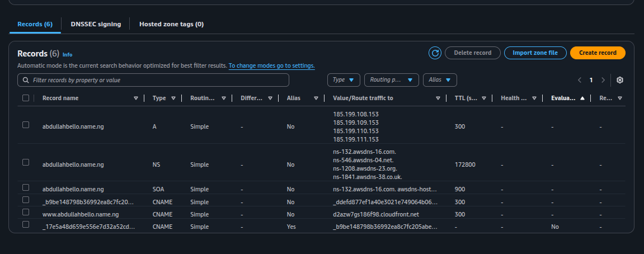Image resolution: width=644 pixels, height=254 pixels.
Task: Click the Alias value Yes
Action: pyautogui.click(x=291, y=227)
